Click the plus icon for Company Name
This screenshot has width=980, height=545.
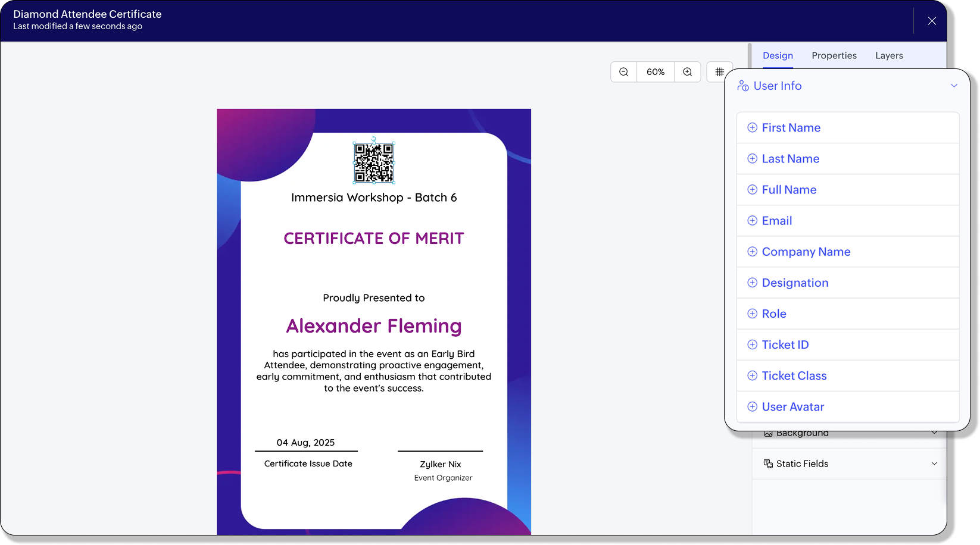(x=753, y=252)
